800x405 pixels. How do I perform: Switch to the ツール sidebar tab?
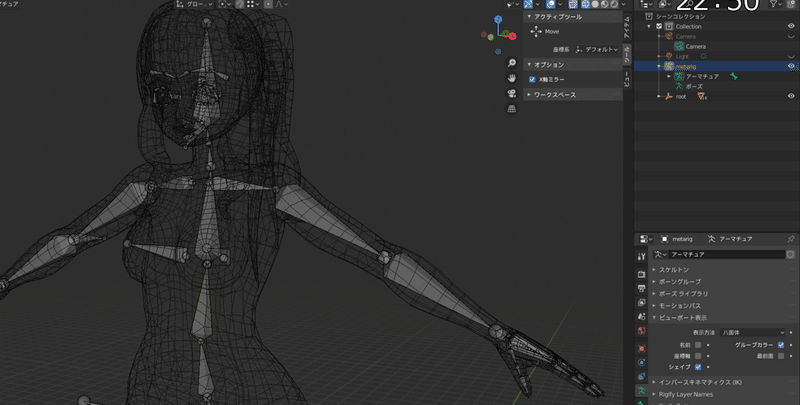[x=627, y=54]
